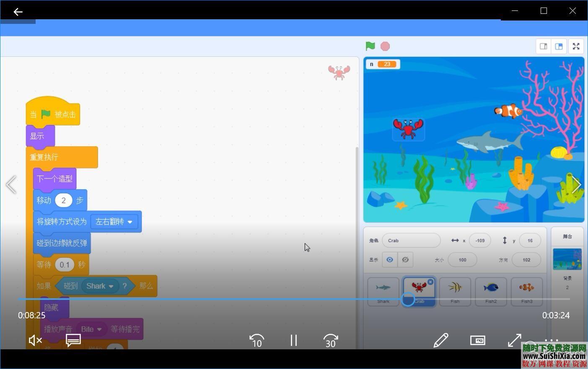Click the 碰到边缘就反弹 bounce block
Image resolution: width=588 pixels, height=369 pixels.
point(62,243)
